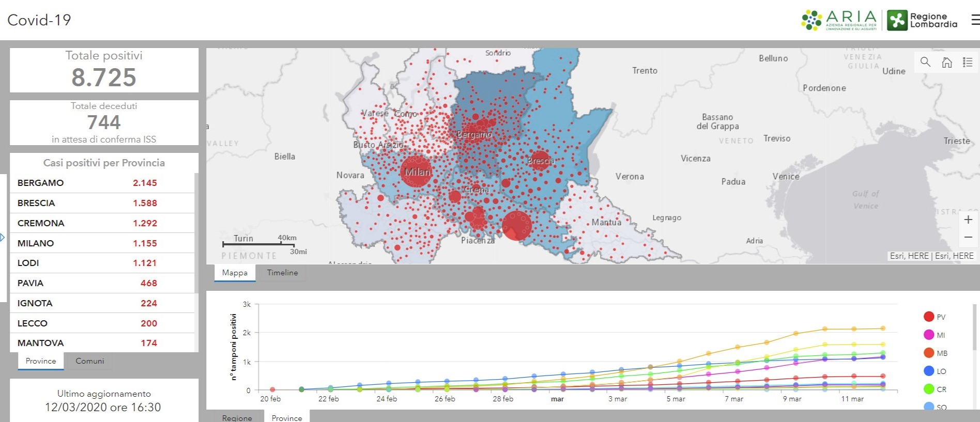This screenshot has height=422, width=980.
Task: Switch to the Comuni tab
Action: (89, 361)
